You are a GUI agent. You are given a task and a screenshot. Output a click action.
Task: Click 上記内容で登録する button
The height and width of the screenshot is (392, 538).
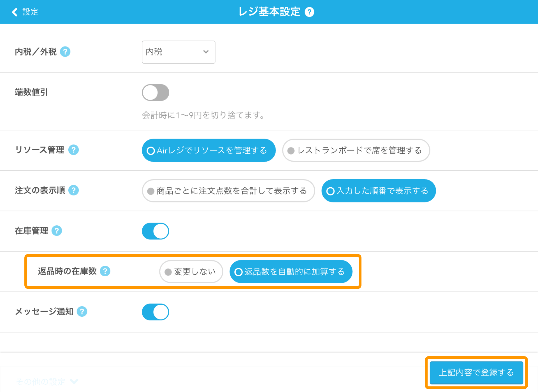pos(476,373)
